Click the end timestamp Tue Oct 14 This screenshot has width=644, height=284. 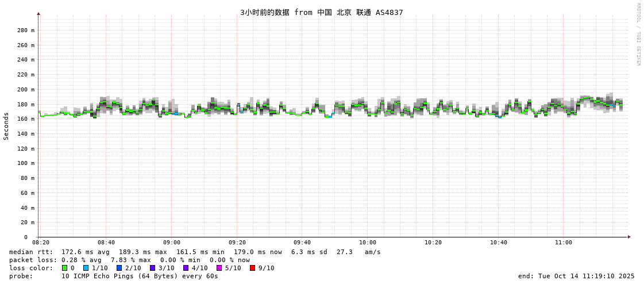point(576,276)
